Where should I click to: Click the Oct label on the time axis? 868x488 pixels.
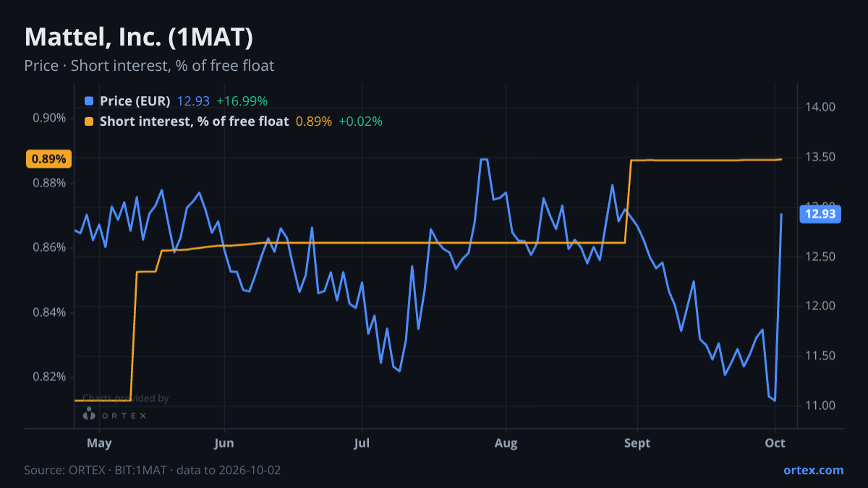(775, 443)
